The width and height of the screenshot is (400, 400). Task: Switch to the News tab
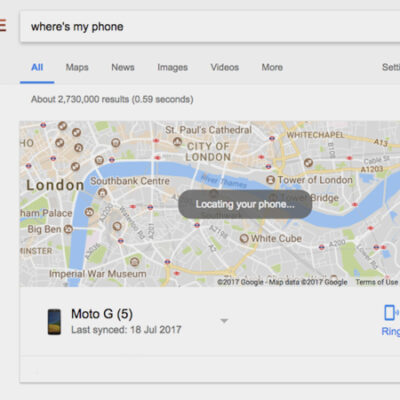pos(123,67)
